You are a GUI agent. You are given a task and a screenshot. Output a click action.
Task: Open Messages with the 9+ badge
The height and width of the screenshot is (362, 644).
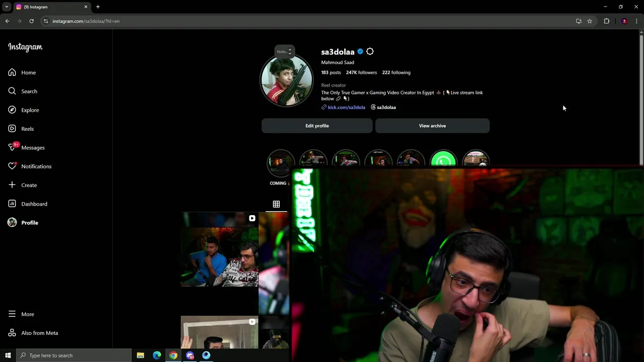26,147
